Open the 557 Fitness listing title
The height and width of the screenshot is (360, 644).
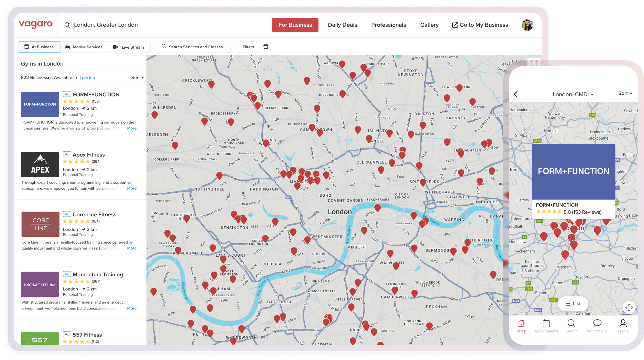[87, 335]
